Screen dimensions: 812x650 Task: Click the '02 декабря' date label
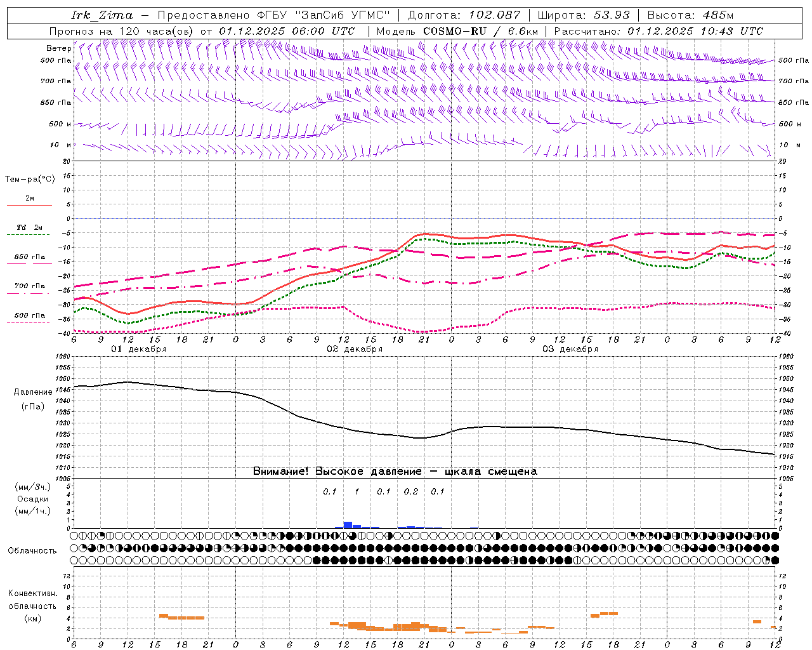pos(355,349)
